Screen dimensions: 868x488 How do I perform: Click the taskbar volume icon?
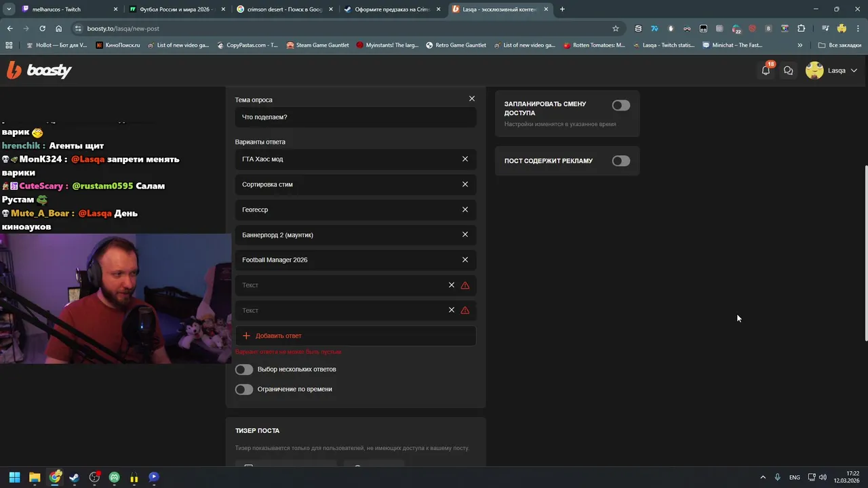point(823,477)
